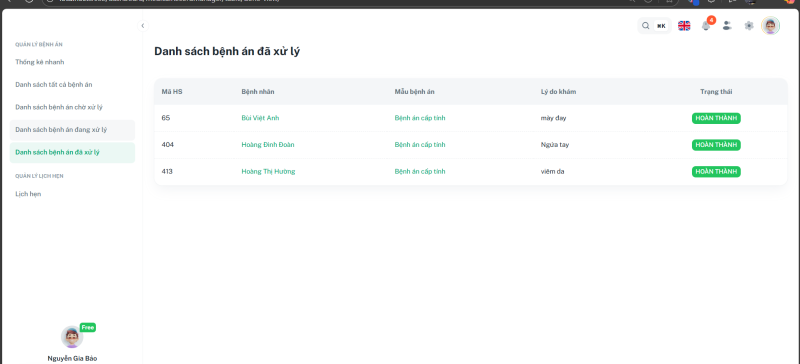Open the contacts people icon
This screenshot has width=800, height=364.
[727, 26]
